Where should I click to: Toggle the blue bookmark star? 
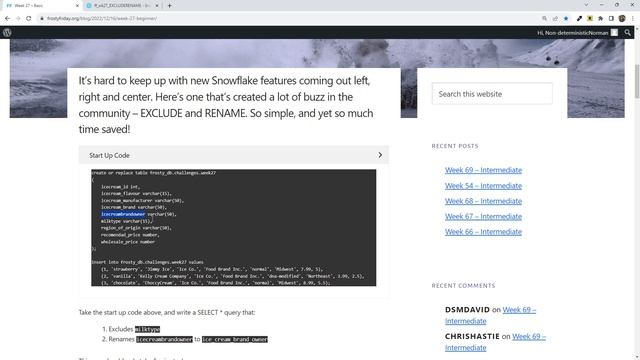tap(566, 18)
